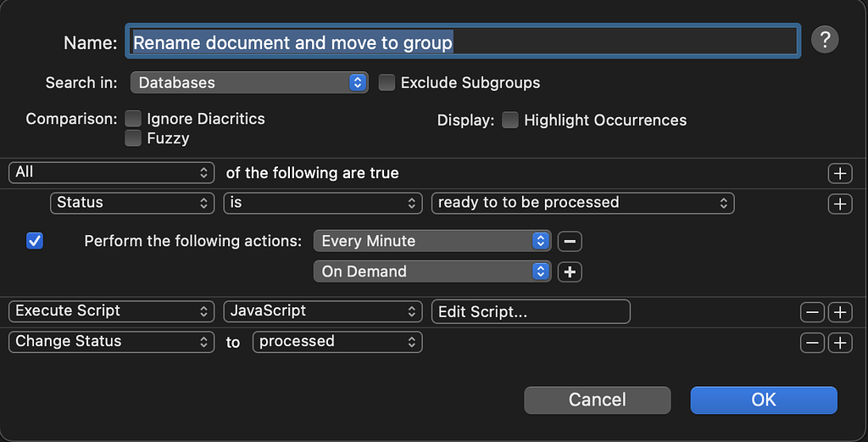Remove the Execute Script action with minus button

(x=812, y=311)
